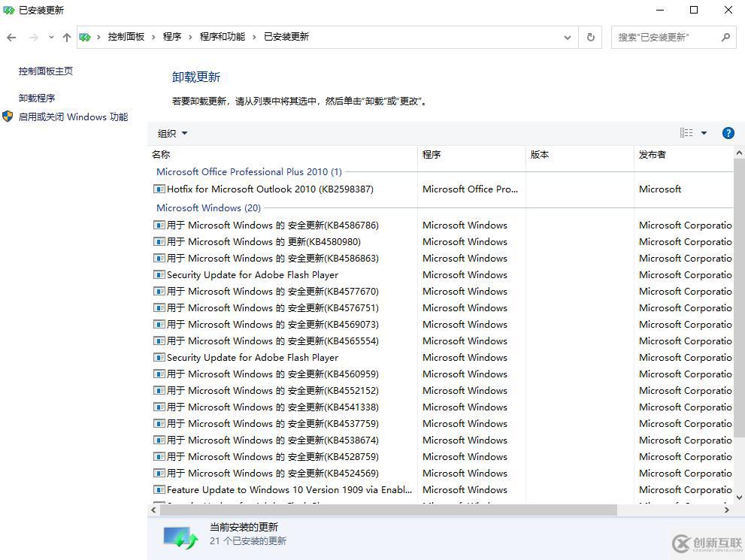This screenshot has width=745, height=560.
Task: Click the Control Panel icon in the address bar
Action: coord(85,36)
